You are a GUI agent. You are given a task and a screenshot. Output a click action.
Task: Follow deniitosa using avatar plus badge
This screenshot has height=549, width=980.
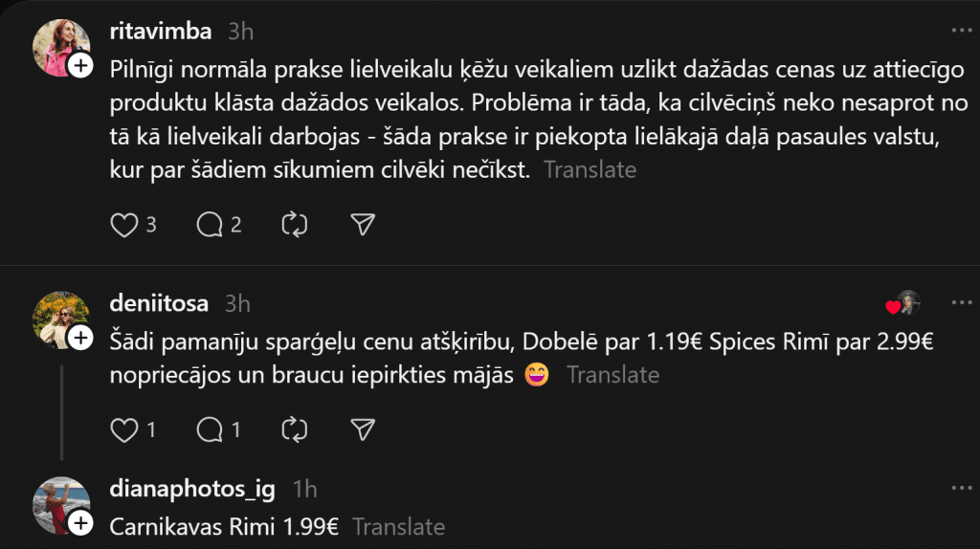click(81, 337)
